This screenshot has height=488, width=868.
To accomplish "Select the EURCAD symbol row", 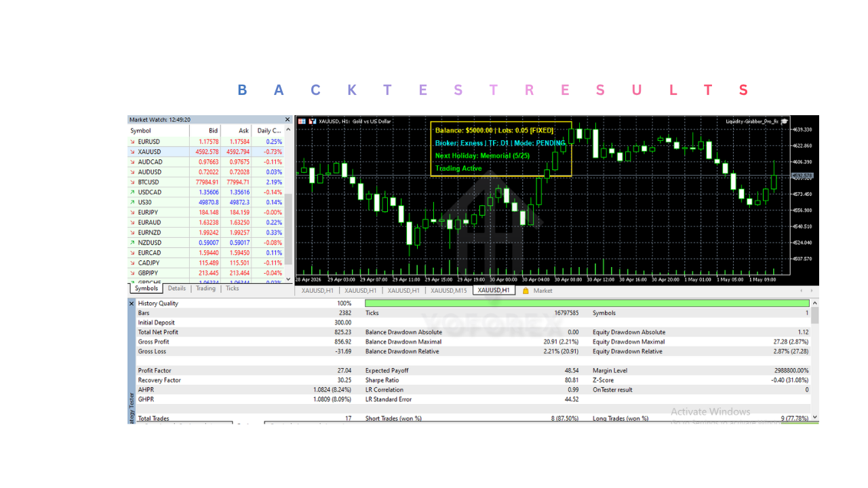I will (x=206, y=253).
